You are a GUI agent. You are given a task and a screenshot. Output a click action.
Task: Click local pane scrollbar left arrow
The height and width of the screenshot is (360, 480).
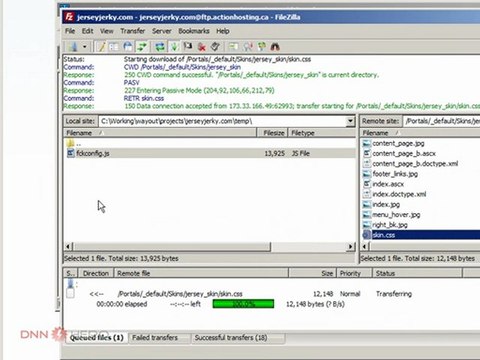coord(68,247)
